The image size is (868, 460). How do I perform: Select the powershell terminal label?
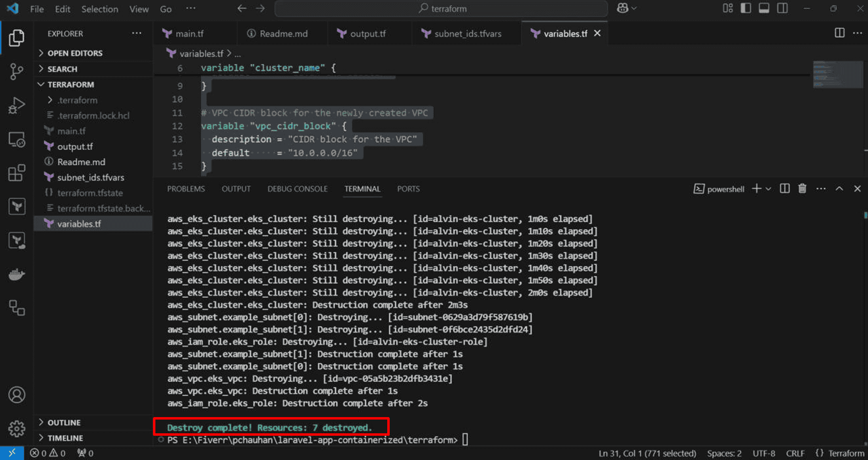(x=719, y=189)
